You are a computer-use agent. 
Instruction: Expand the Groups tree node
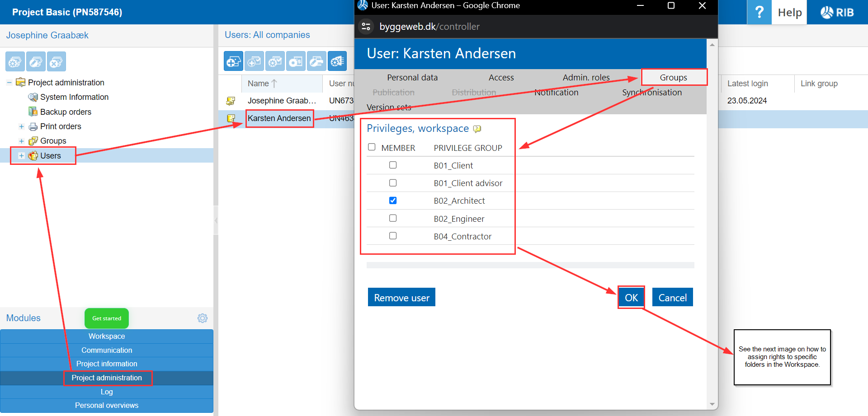click(x=21, y=141)
